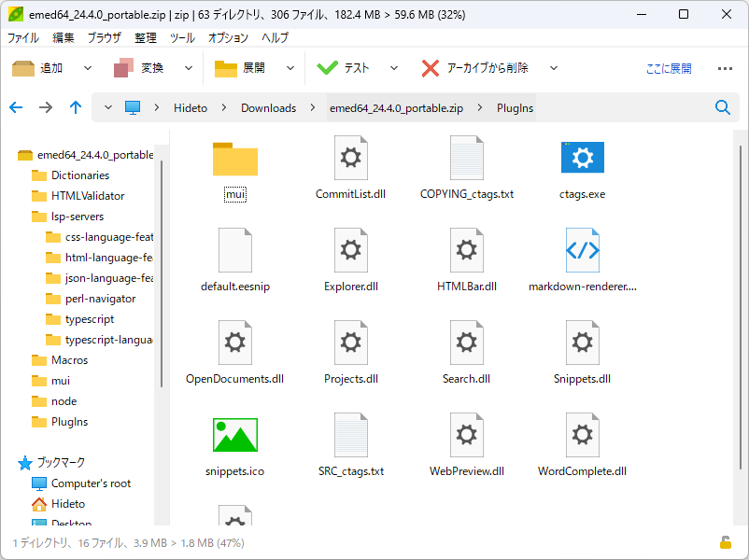Open the mui folder in the file pane

click(x=234, y=159)
